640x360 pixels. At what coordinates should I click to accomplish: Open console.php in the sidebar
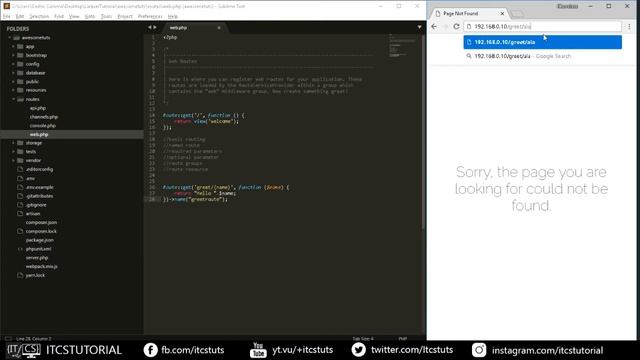point(42,126)
